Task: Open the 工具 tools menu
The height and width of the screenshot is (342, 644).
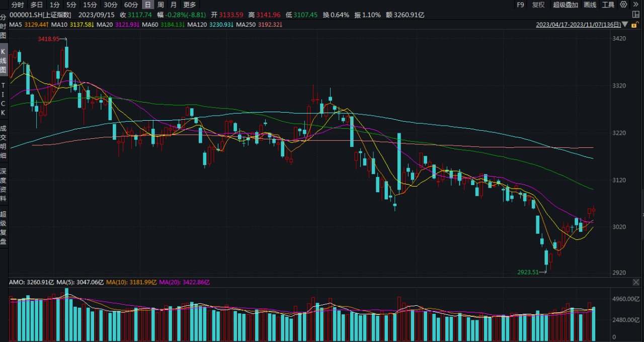Action: click(x=608, y=5)
